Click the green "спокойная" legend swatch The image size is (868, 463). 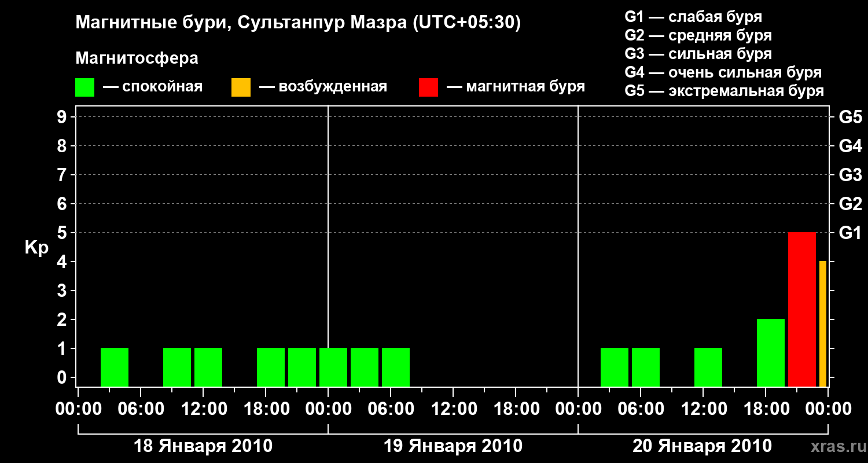pyautogui.click(x=85, y=87)
